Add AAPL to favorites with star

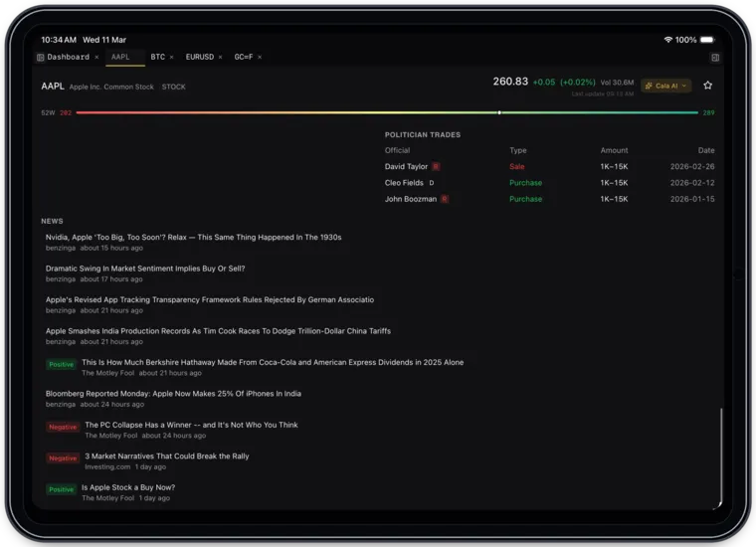[707, 86]
